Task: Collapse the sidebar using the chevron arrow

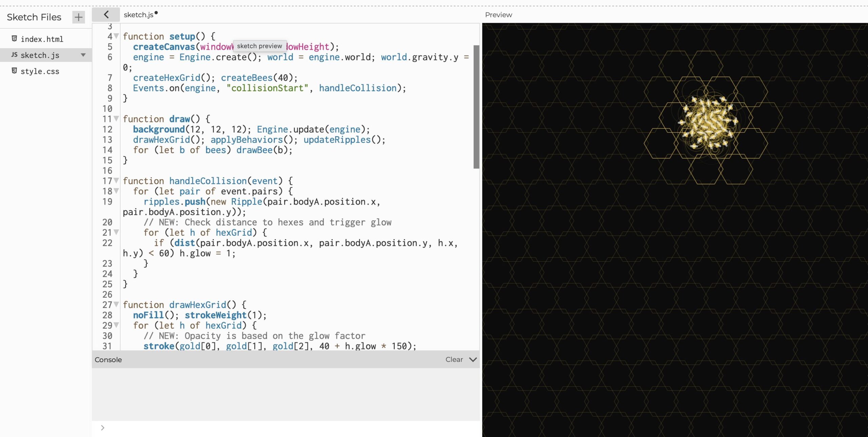Action: pyautogui.click(x=106, y=15)
